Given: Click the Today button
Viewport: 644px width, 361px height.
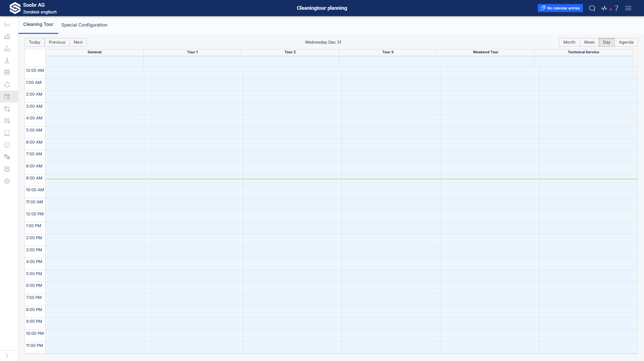Looking at the screenshot, I should point(35,42).
